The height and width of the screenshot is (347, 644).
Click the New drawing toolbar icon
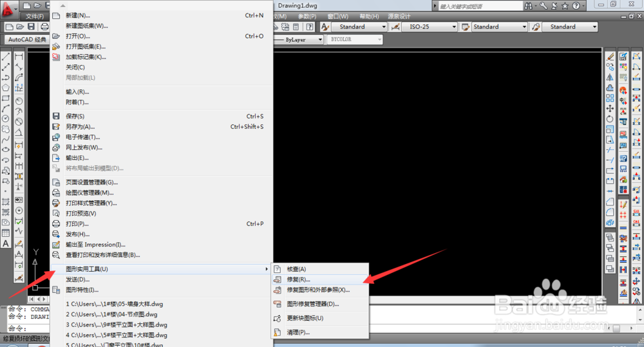(9, 26)
